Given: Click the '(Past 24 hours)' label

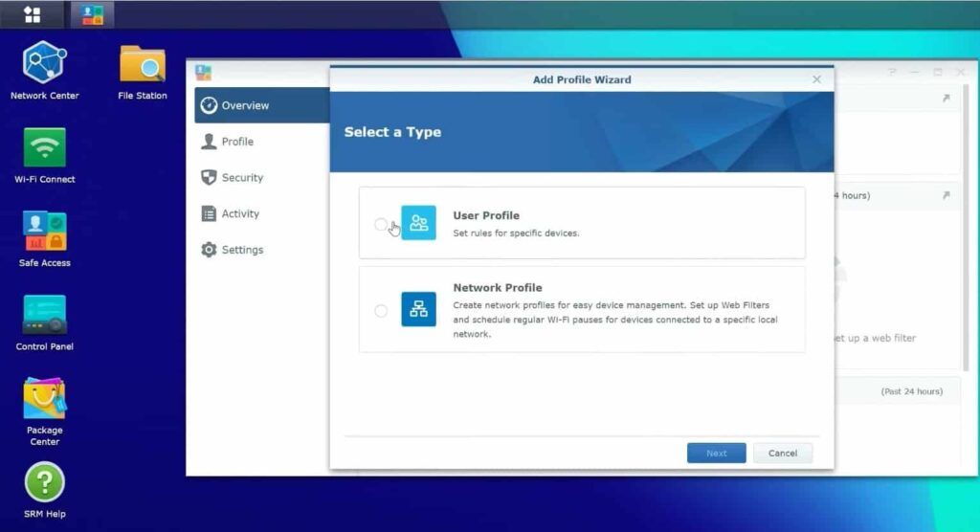Looking at the screenshot, I should coord(912,391).
